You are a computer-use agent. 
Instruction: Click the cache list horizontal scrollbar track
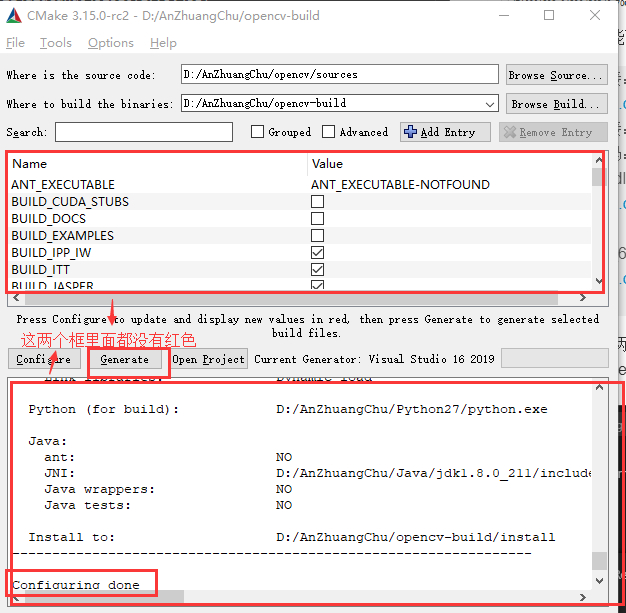[291, 298]
